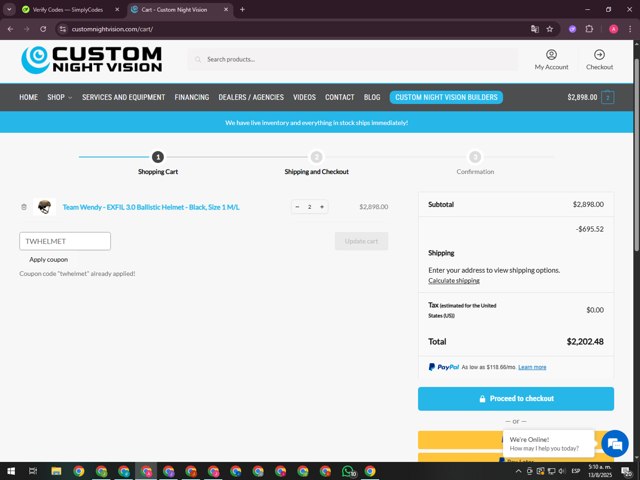Click Apply coupon
The height and width of the screenshot is (480, 640).
point(49,260)
